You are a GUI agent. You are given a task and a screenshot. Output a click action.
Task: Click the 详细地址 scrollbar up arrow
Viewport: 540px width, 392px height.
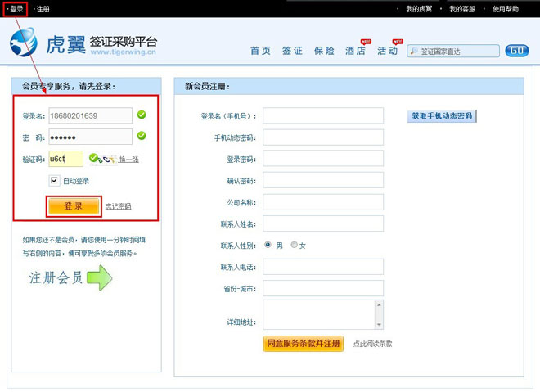click(379, 304)
